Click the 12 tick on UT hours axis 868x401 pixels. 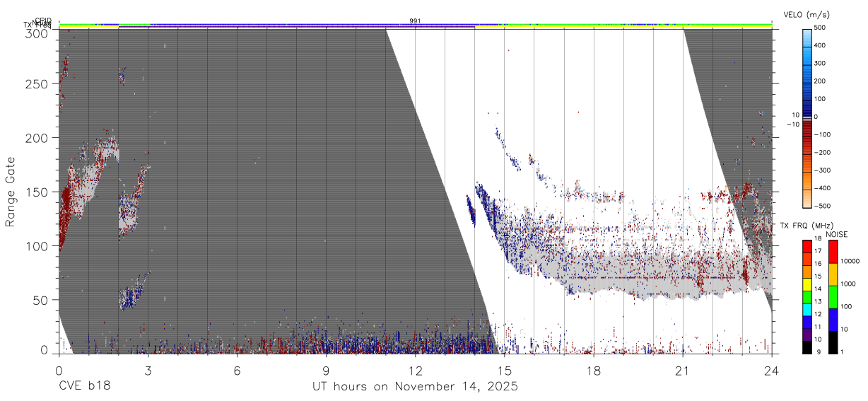[x=416, y=370]
